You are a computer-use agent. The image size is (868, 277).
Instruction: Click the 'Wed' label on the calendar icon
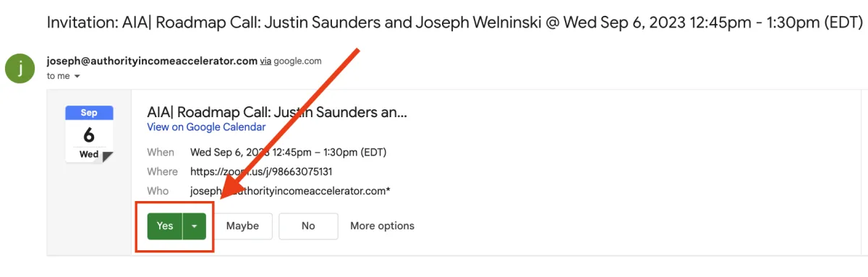[89, 154]
